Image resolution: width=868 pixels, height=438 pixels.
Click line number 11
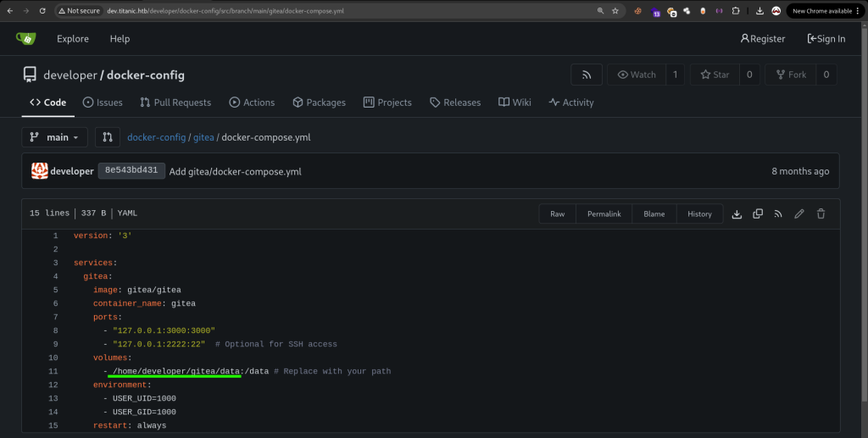click(53, 371)
